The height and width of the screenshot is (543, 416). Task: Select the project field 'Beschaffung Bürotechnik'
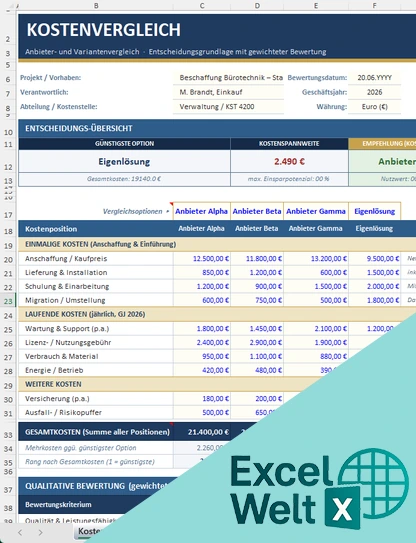(228, 78)
